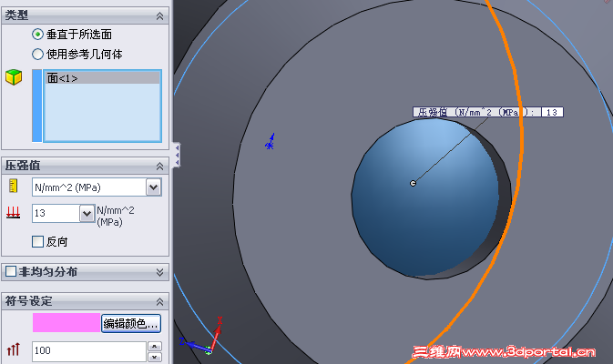Expand the 非均匀分布 section
Image resolution: width=613 pixels, height=364 pixels.
coord(160,272)
